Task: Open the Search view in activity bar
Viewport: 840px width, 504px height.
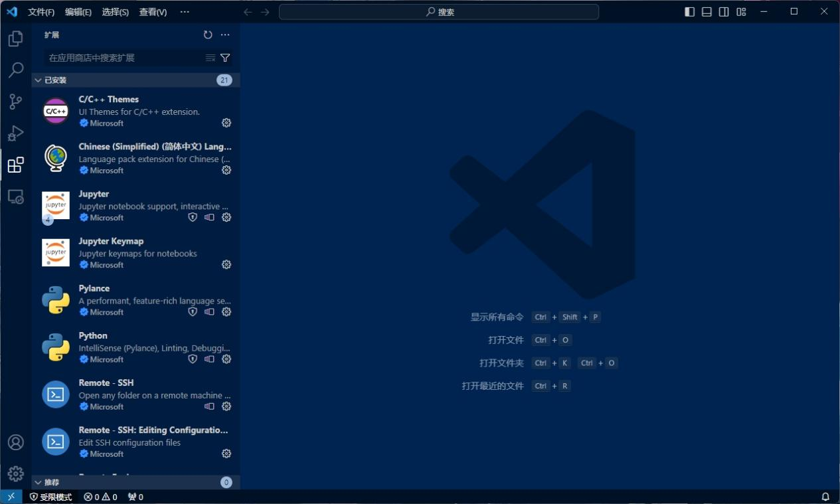Action: pyautogui.click(x=15, y=70)
